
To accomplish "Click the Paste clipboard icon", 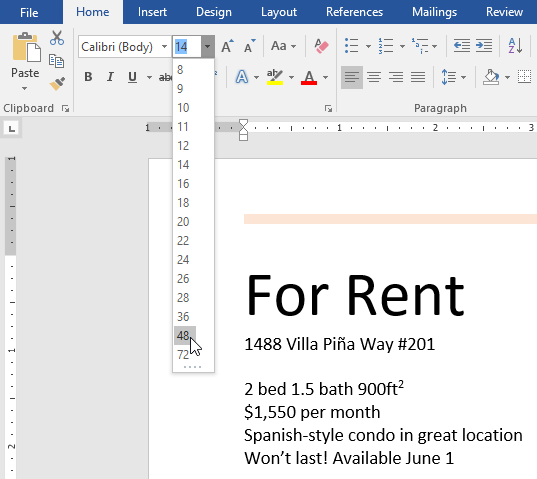I will pyautogui.click(x=26, y=48).
